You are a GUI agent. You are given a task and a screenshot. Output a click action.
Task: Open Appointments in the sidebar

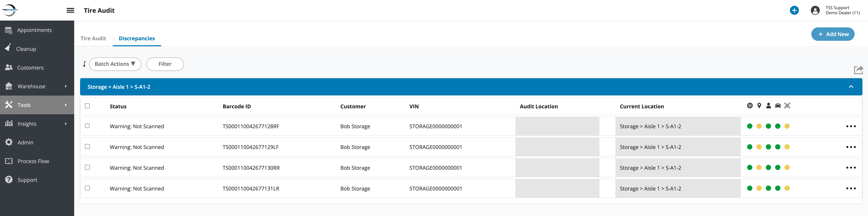click(34, 30)
